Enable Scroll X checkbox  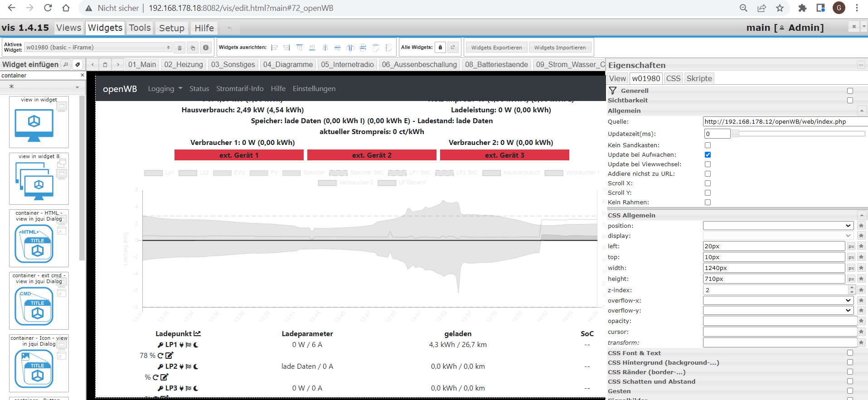tap(708, 183)
